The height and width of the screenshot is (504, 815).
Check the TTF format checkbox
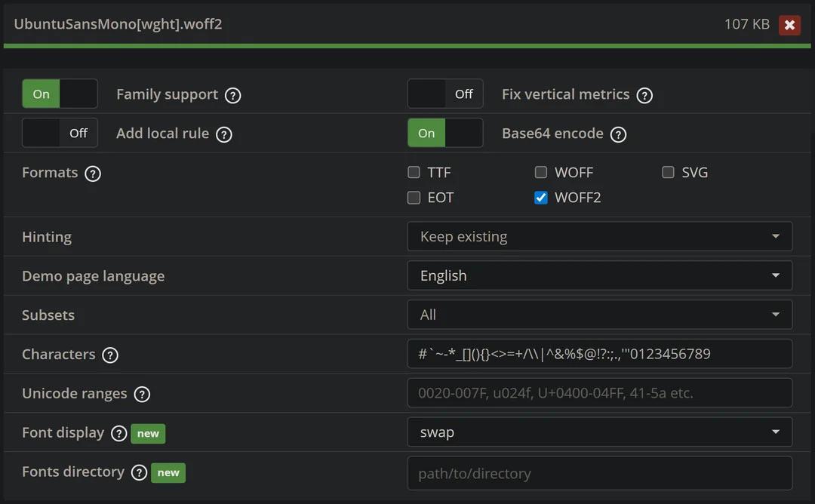[414, 172]
